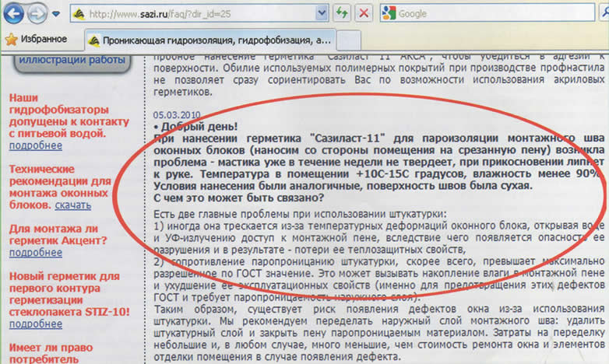Click Технические рекомендации headline
This screenshot has height=364, width=609.
point(60,187)
